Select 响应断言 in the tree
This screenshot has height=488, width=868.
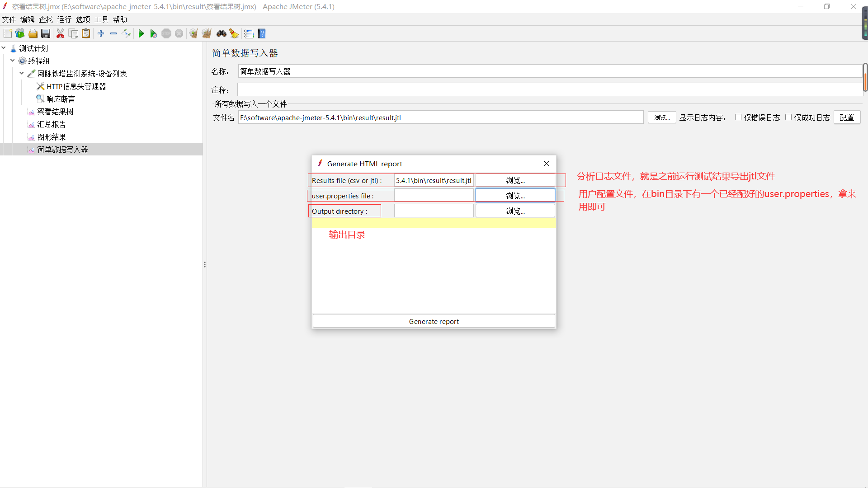point(61,99)
